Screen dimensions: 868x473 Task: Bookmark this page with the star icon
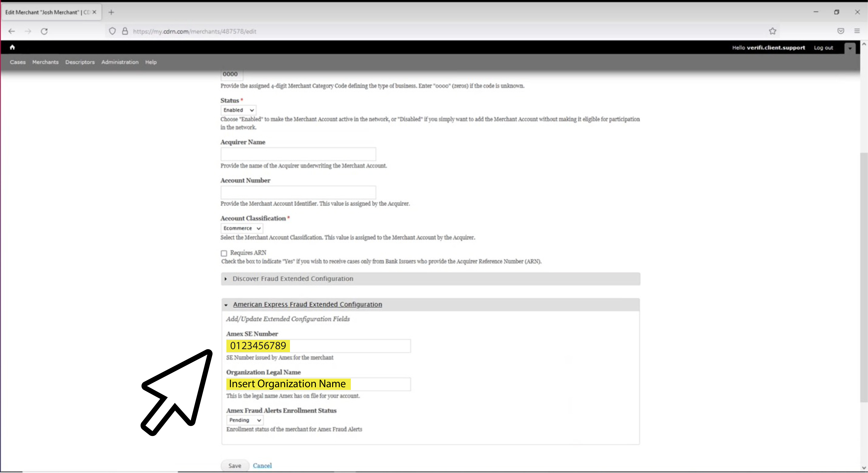pos(773,31)
